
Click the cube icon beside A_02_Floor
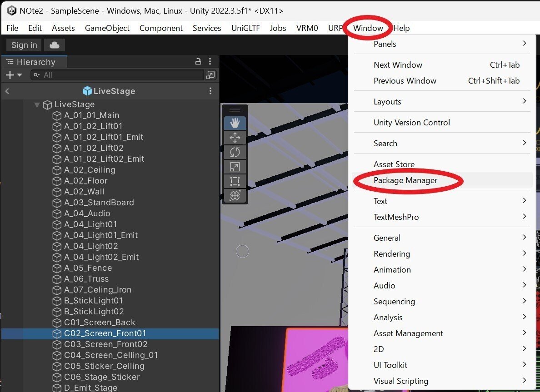(x=57, y=181)
